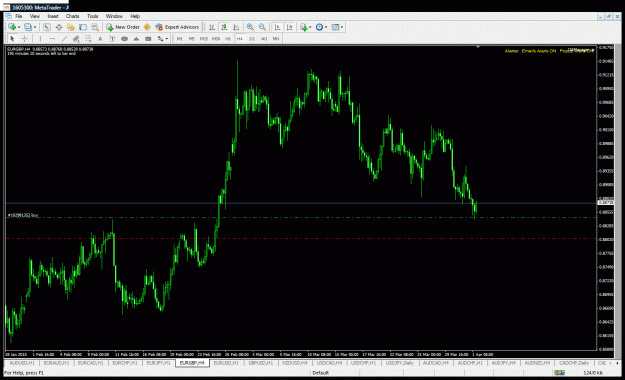Pick the Trendline drawing tool
The height and width of the screenshot is (380, 625).
64,39
